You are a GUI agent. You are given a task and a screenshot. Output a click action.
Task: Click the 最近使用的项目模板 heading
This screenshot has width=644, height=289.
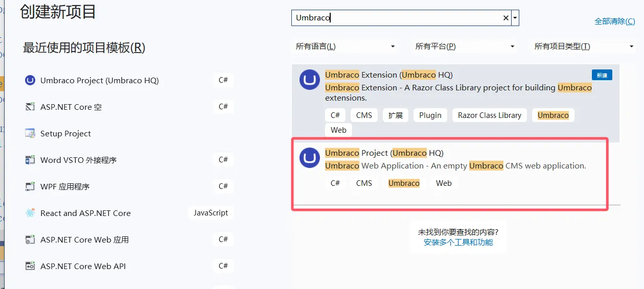click(84, 48)
